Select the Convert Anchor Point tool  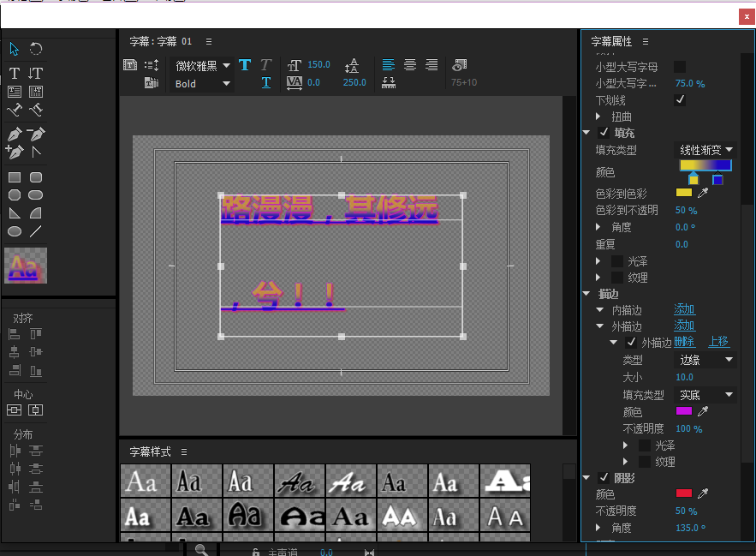tap(36, 152)
